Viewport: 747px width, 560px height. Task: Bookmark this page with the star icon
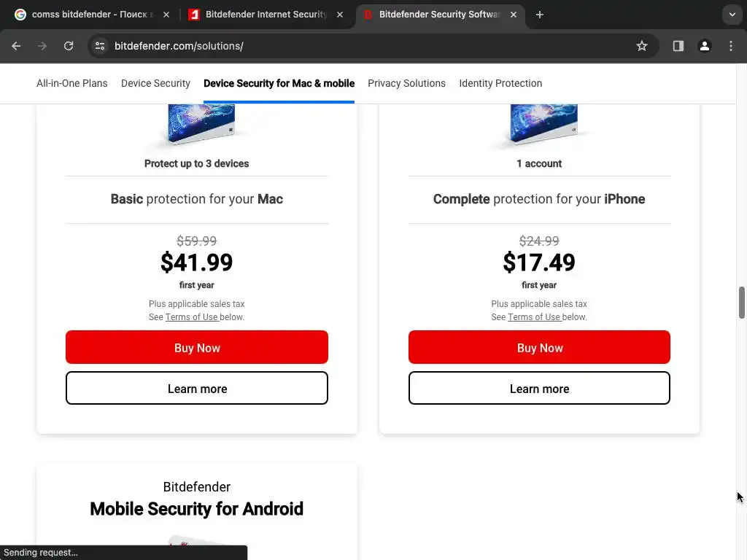[x=642, y=46]
